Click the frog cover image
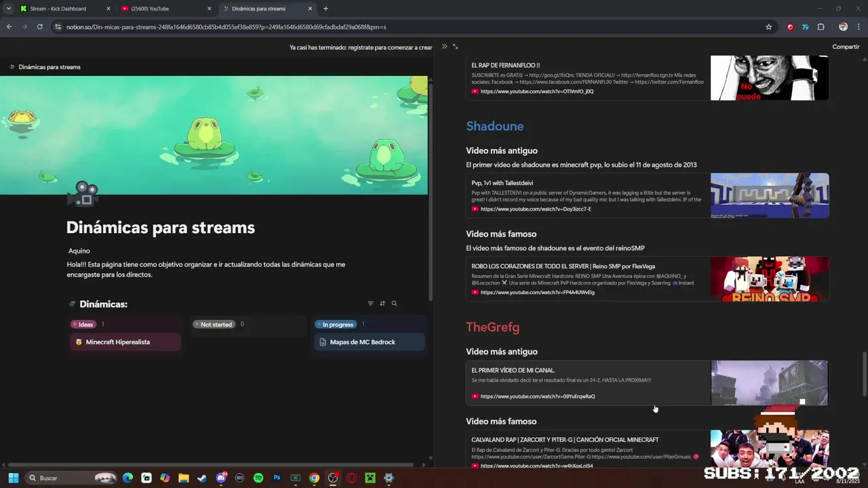 coord(214,135)
